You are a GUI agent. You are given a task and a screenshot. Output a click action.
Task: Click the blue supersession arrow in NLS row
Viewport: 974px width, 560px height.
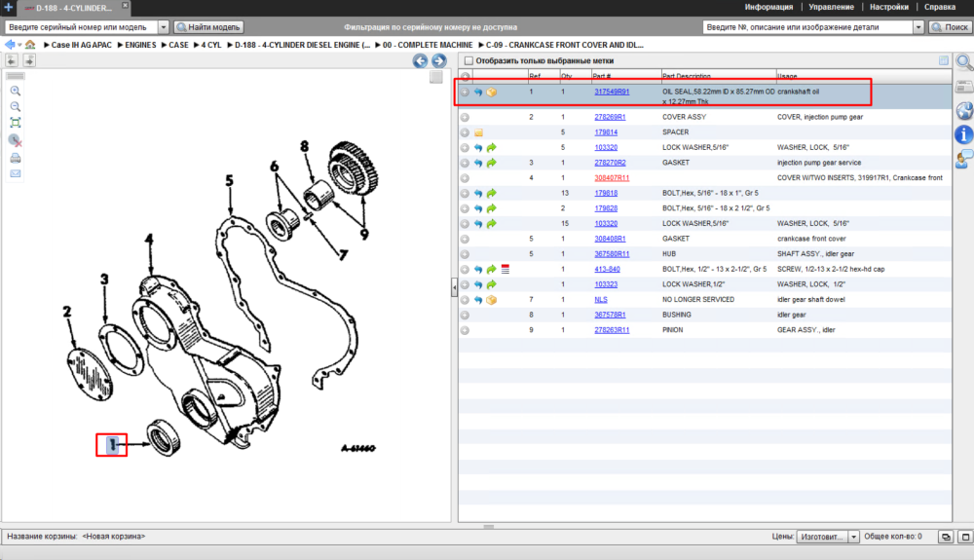(x=478, y=300)
